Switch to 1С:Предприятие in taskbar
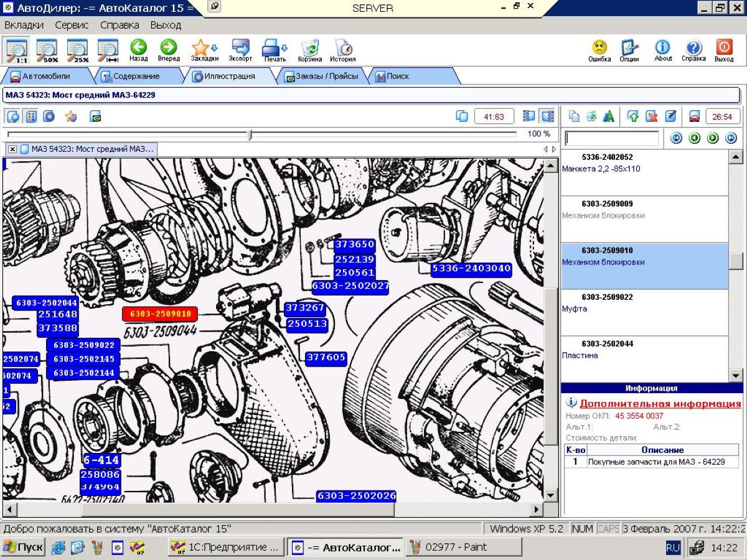This screenshot has height=560, width=747. pyautogui.click(x=227, y=548)
